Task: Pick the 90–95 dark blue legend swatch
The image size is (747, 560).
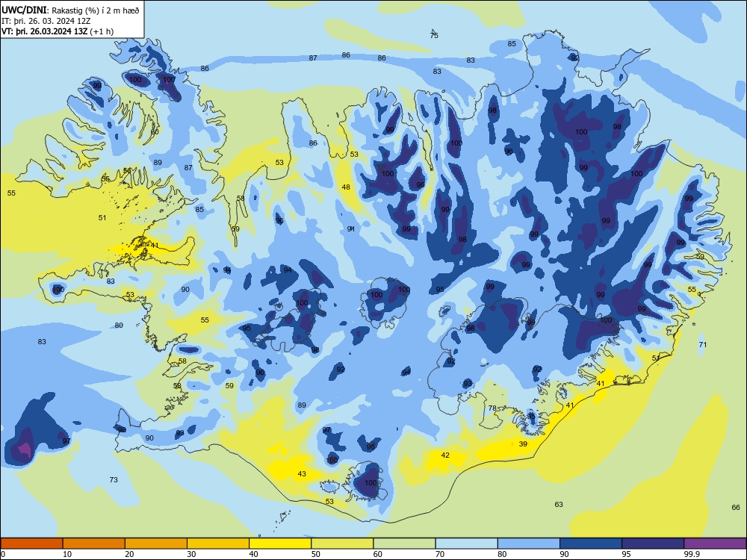Action: point(591,544)
